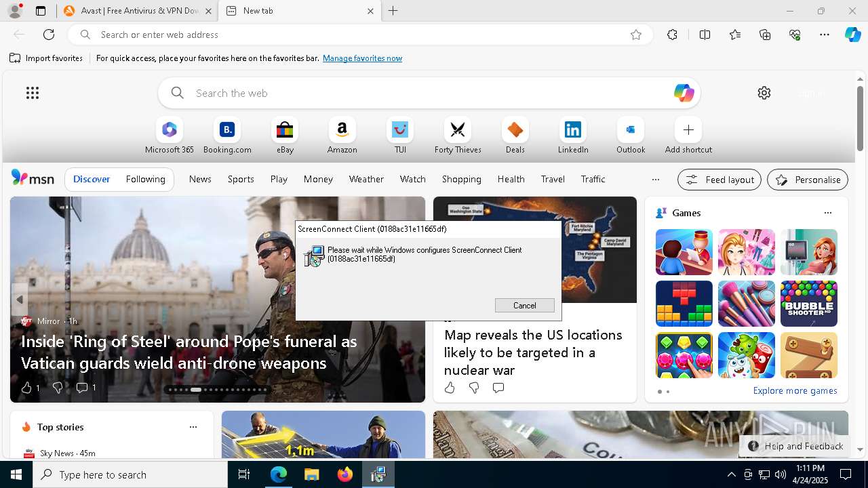The width and height of the screenshot is (868, 488).
Task: Add shortcut with plus tile
Action: click(688, 136)
